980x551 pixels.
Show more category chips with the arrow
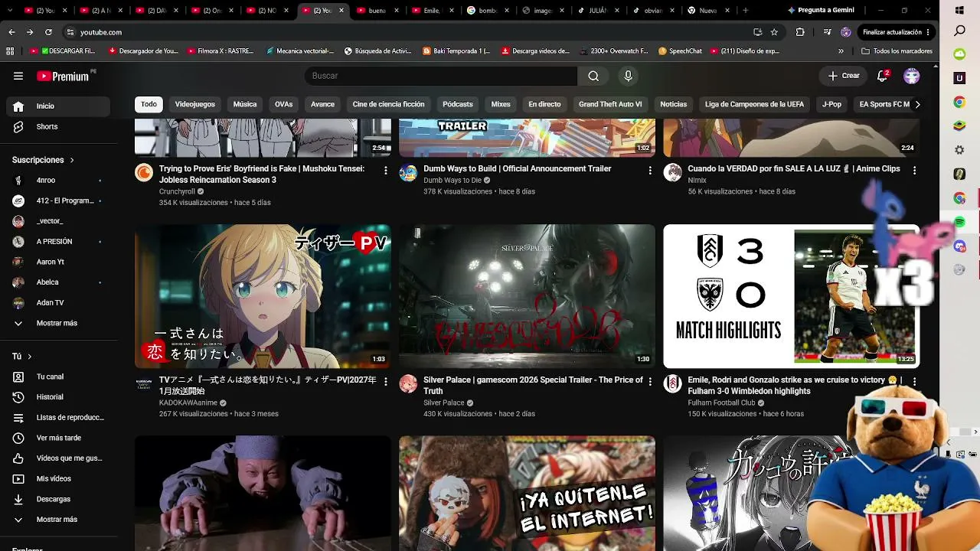pos(917,104)
